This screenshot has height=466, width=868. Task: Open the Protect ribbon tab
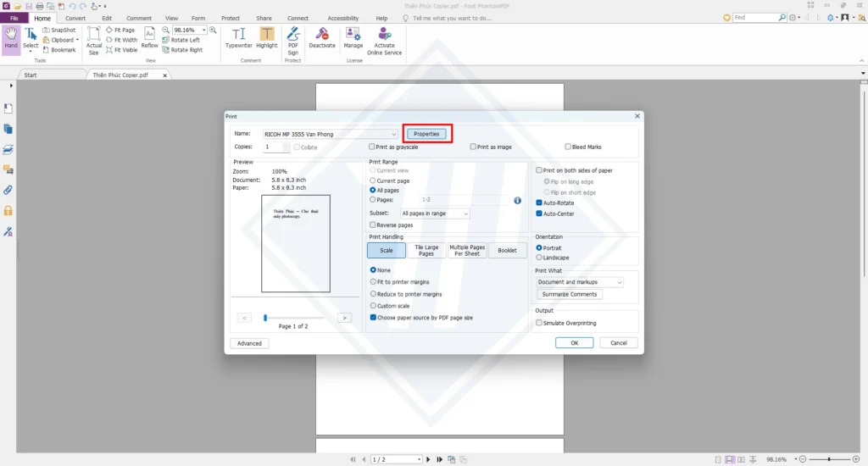(231, 18)
